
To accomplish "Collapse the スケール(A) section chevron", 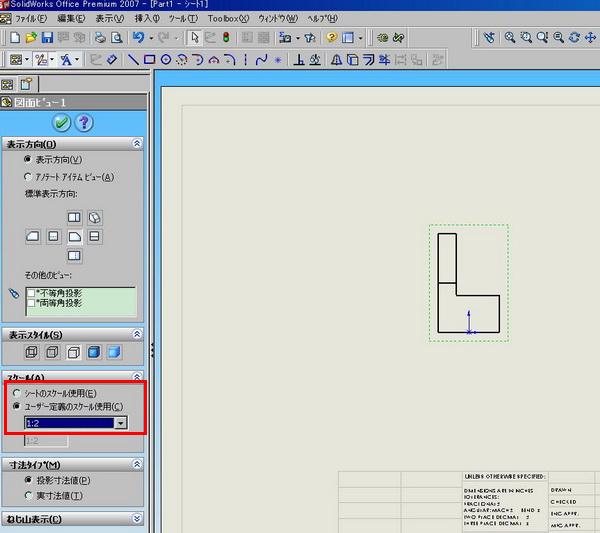I will pos(137,377).
